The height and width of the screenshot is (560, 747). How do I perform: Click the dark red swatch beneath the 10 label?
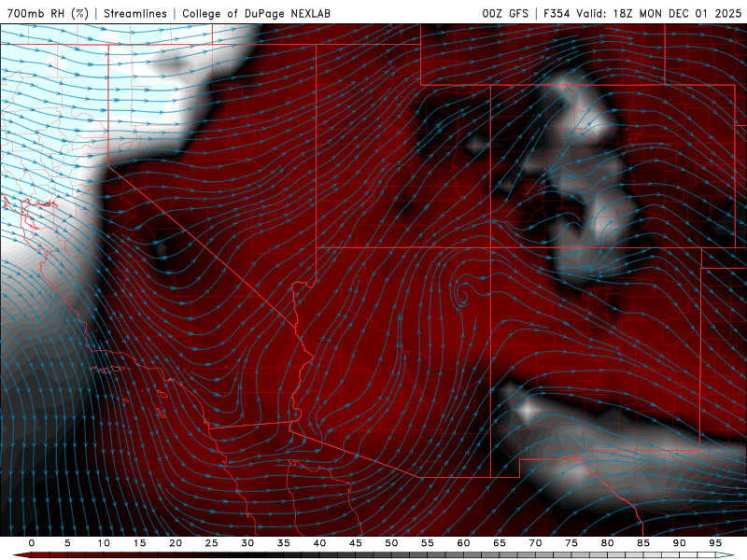click(112, 555)
